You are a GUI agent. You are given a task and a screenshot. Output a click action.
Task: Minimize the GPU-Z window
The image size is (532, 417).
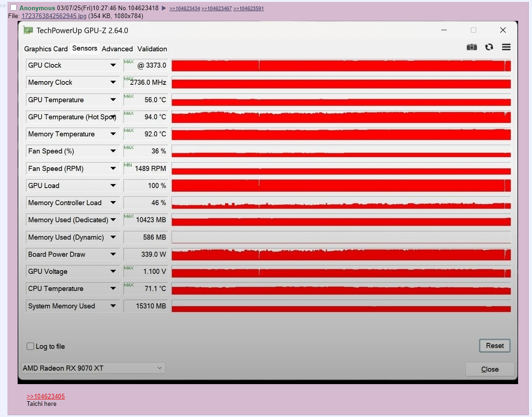coord(444,30)
